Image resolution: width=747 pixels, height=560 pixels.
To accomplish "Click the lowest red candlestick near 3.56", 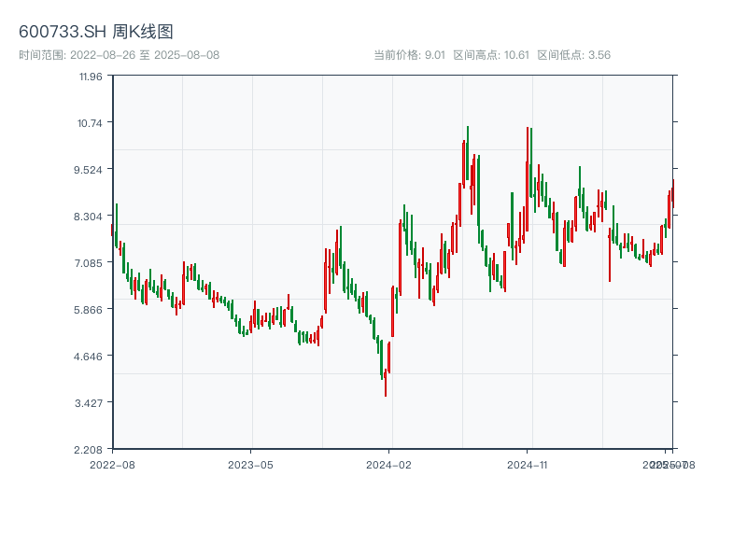I will pos(386,381).
